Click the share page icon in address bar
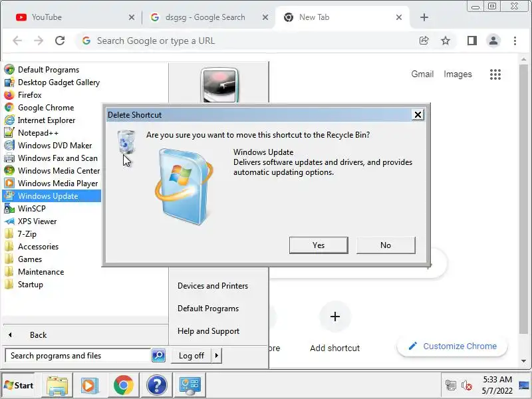This screenshot has height=399, width=532. tap(424, 41)
